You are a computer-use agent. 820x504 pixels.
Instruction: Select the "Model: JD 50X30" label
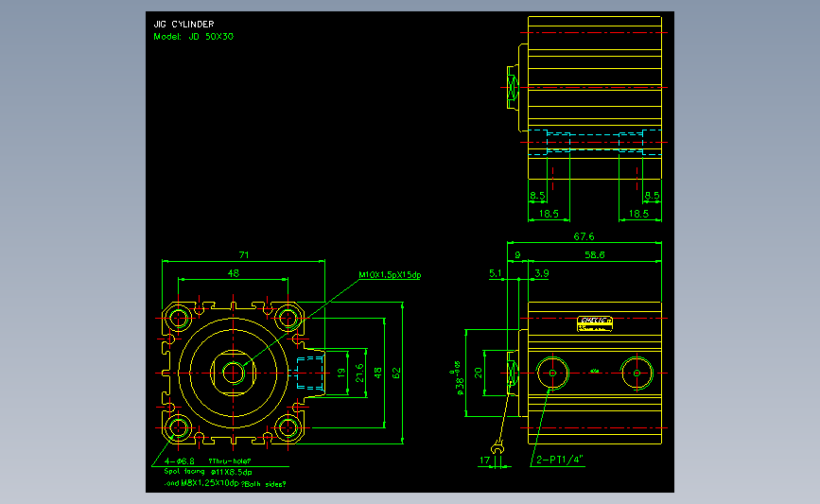click(194, 37)
